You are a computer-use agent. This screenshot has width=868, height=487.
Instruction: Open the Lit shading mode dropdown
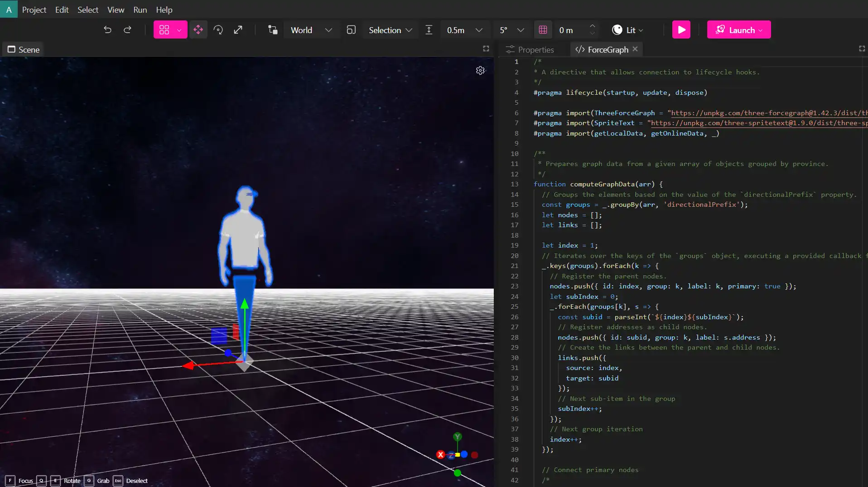coord(627,30)
